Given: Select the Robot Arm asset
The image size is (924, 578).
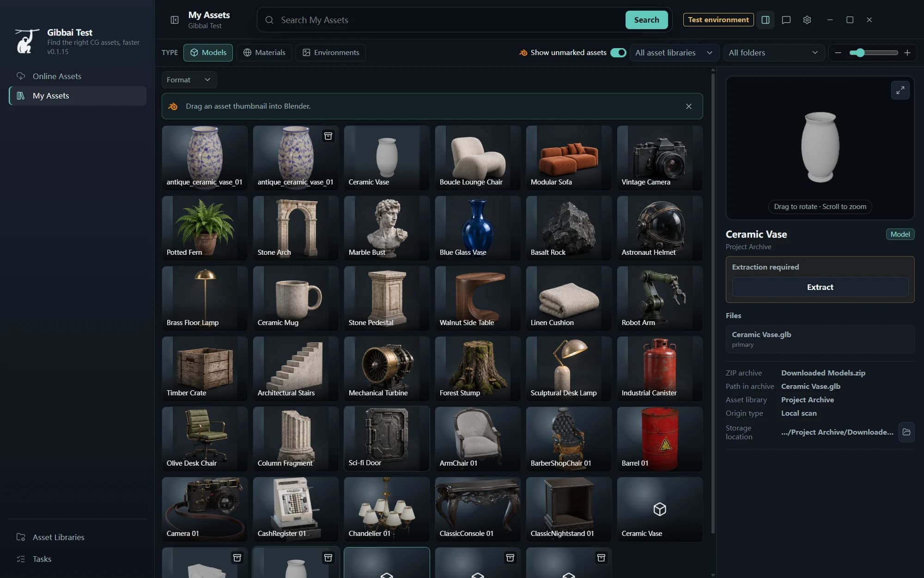Looking at the screenshot, I should coord(660,298).
